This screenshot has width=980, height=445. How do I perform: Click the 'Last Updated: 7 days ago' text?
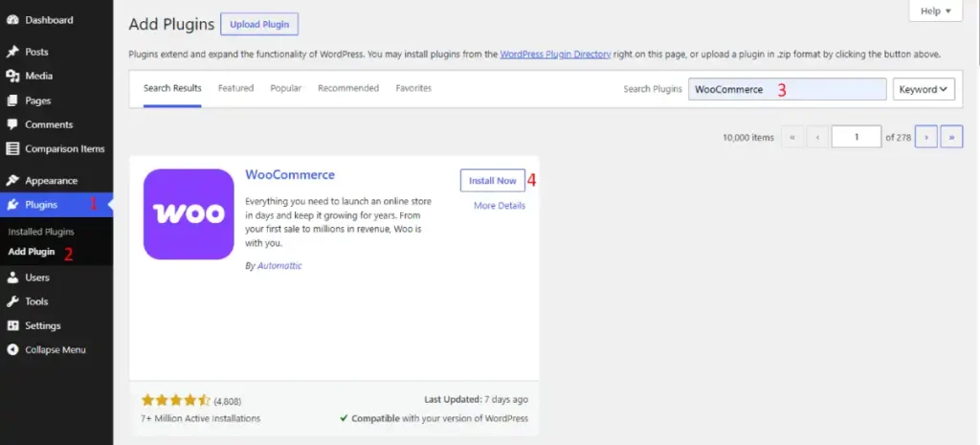click(x=477, y=399)
